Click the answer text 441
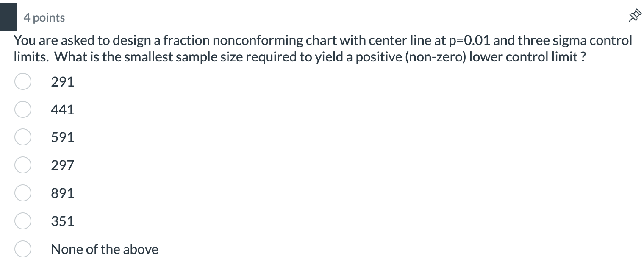Viewport: 644px width, 268px height. [62, 109]
